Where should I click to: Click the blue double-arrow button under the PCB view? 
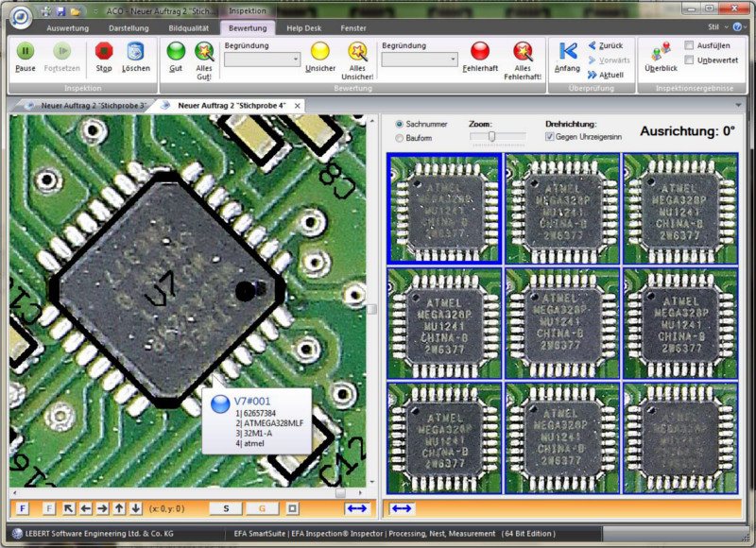[x=357, y=508]
